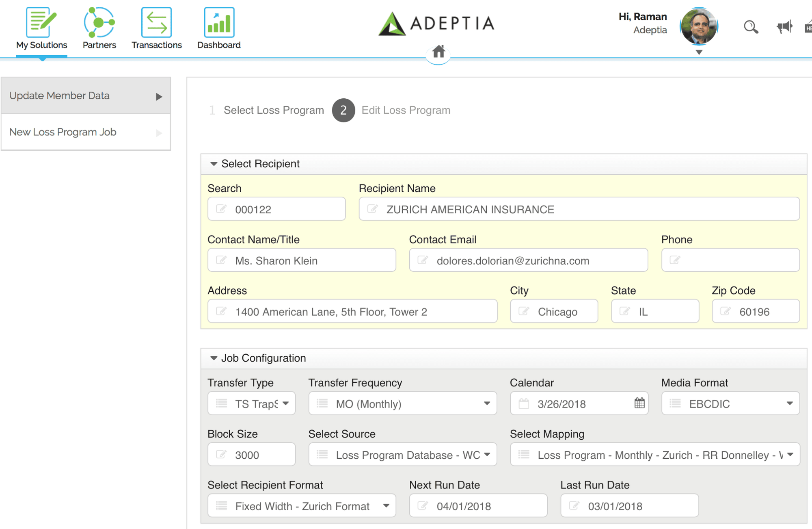Go back to Select Loss Program step
This screenshot has width=812, height=529.
pyautogui.click(x=273, y=110)
